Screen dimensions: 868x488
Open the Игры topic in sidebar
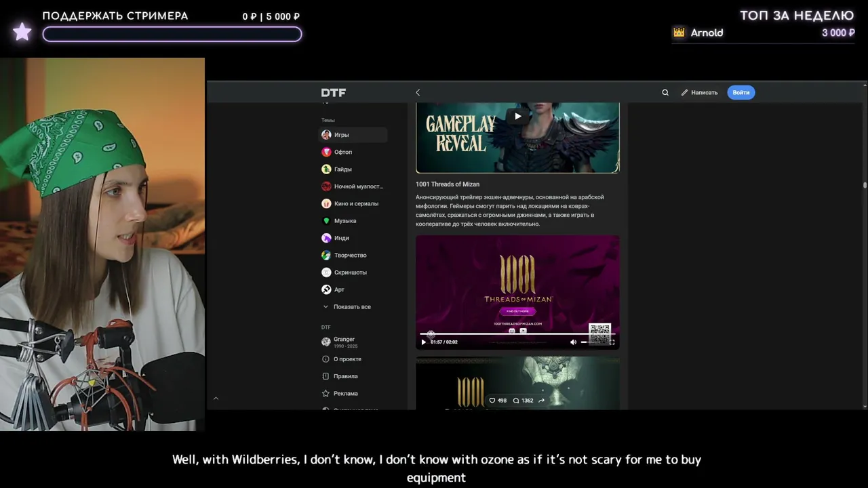click(x=353, y=135)
